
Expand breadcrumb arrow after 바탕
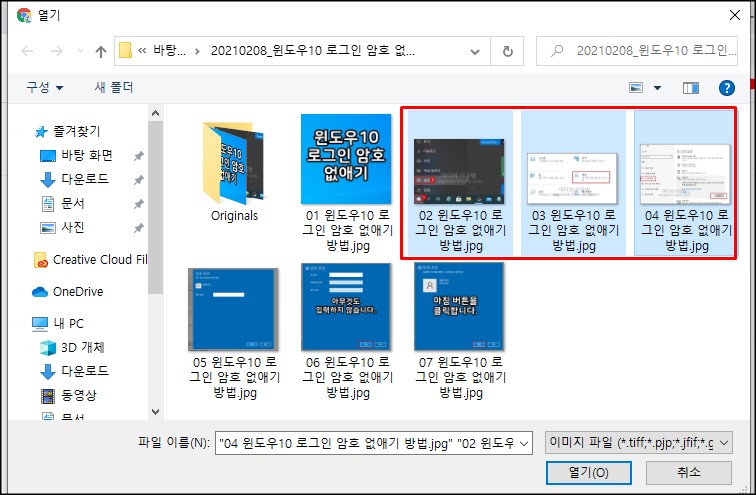[x=197, y=51]
